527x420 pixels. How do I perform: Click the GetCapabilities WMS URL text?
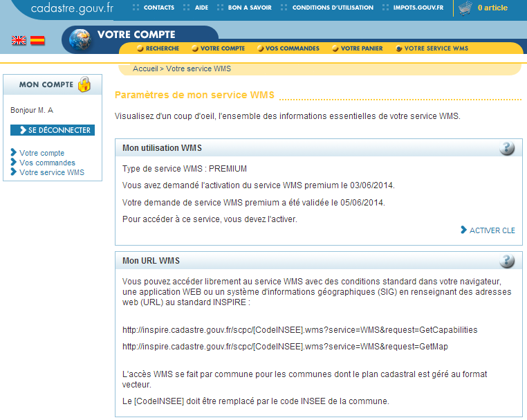click(x=299, y=330)
